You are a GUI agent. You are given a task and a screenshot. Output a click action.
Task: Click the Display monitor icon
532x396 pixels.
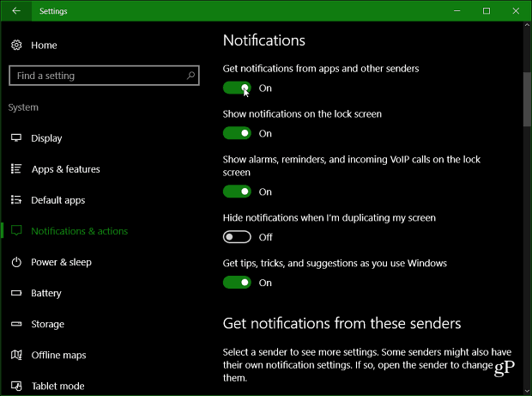[x=16, y=138]
